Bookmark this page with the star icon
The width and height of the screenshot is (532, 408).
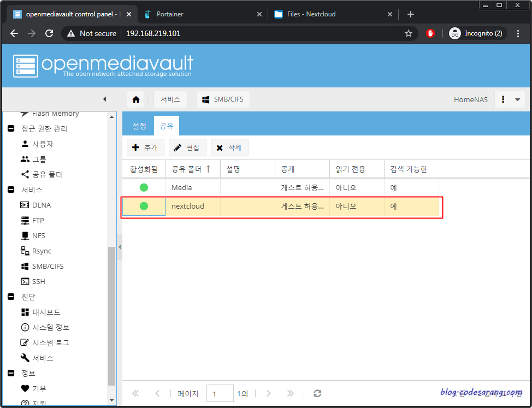click(x=409, y=33)
